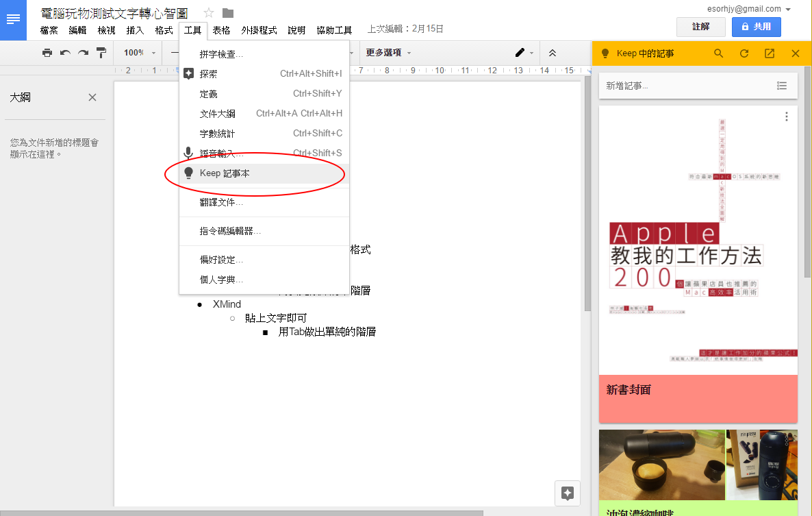Undo the last action
Image resolution: width=812 pixels, height=516 pixels.
click(x=65, y=53)
